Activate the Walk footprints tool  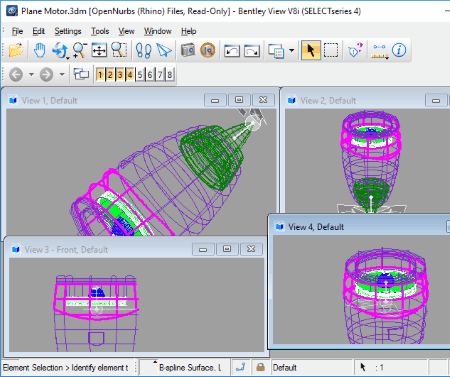144,50
